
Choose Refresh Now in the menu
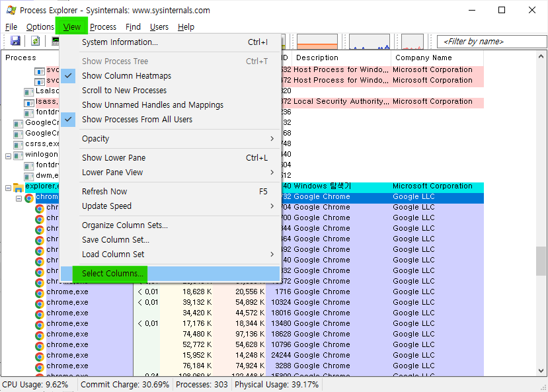point(170,192)
